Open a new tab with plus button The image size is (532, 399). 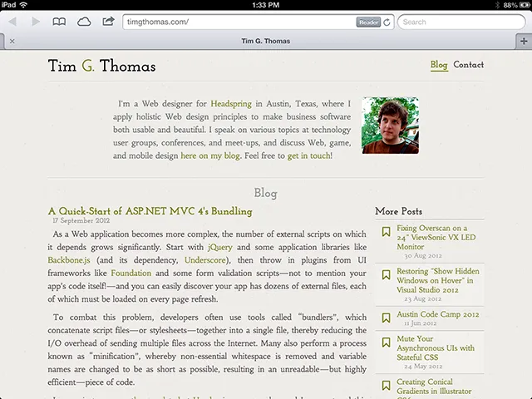pyautogui.click(x=524, y=41)
